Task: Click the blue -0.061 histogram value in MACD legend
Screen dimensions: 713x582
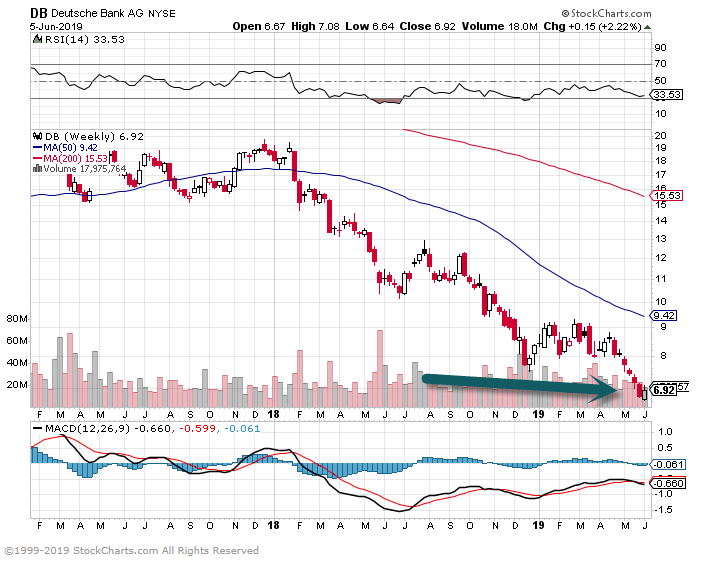Action: pos(242,429)
